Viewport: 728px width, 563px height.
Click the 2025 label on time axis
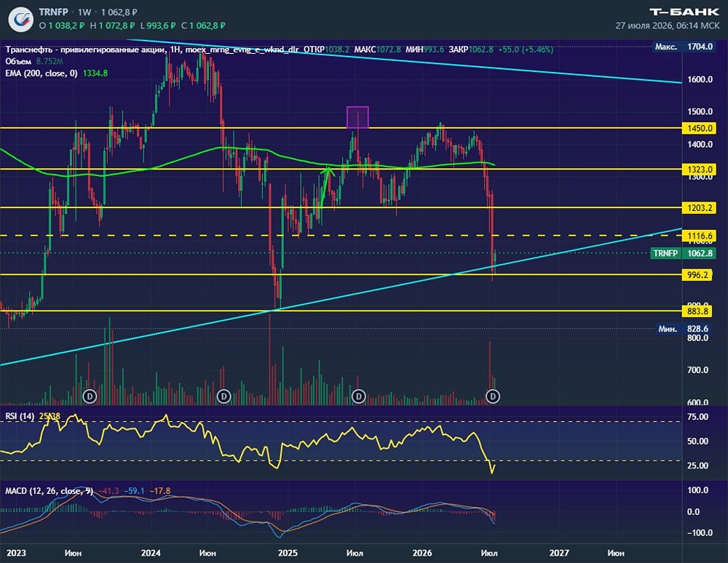(x=288, y=553)
